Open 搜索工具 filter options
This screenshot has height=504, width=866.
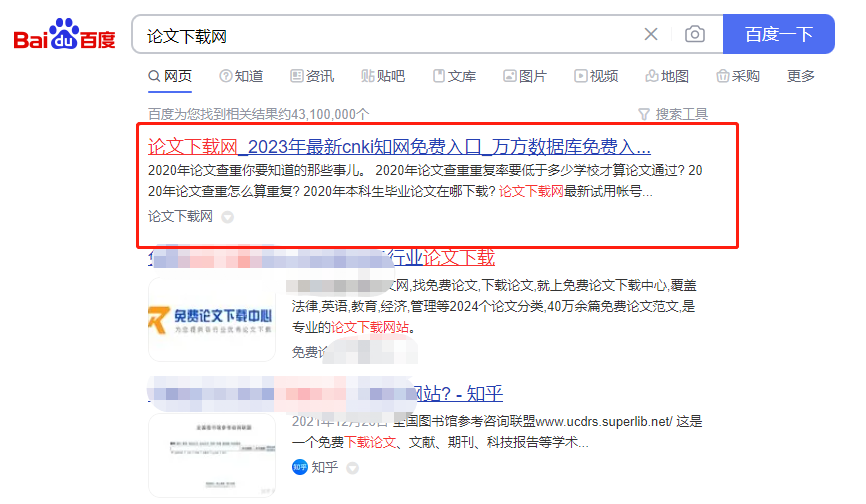tap(673, 114)
